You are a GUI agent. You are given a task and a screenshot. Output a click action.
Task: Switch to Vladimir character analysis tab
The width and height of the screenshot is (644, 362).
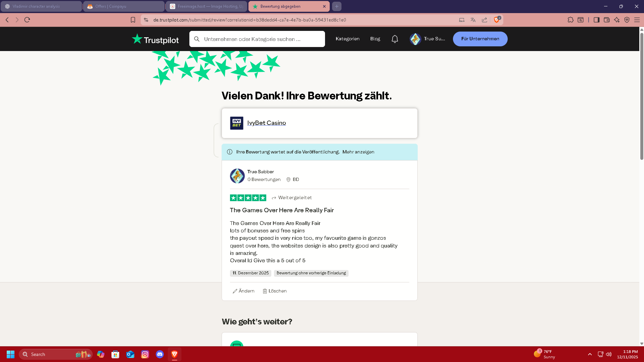tap(41, 6)
